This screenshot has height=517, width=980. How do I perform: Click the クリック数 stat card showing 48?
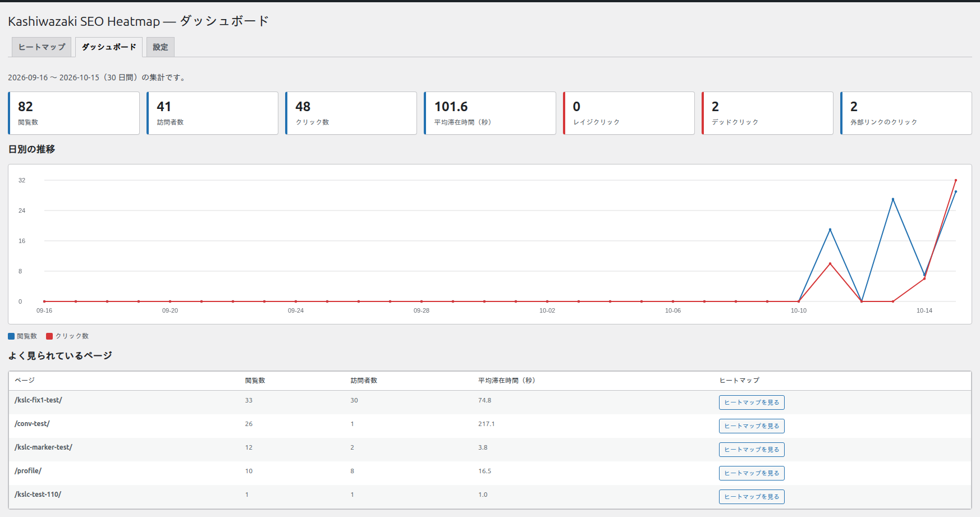pos(351,113)
